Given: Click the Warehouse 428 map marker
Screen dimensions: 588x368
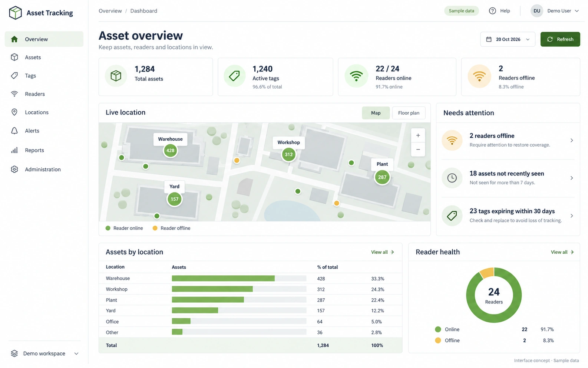Looking at the screenshot, I should click(170, 151).
